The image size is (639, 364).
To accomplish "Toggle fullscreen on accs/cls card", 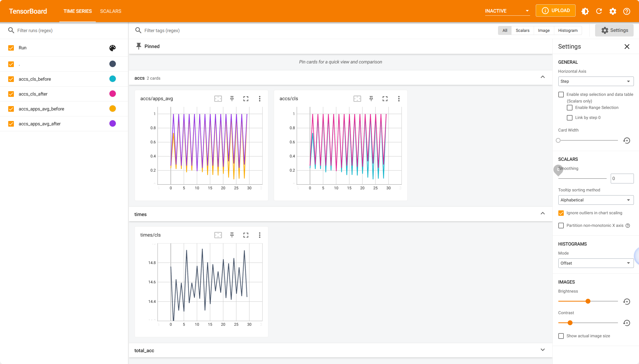I will 385,99.
